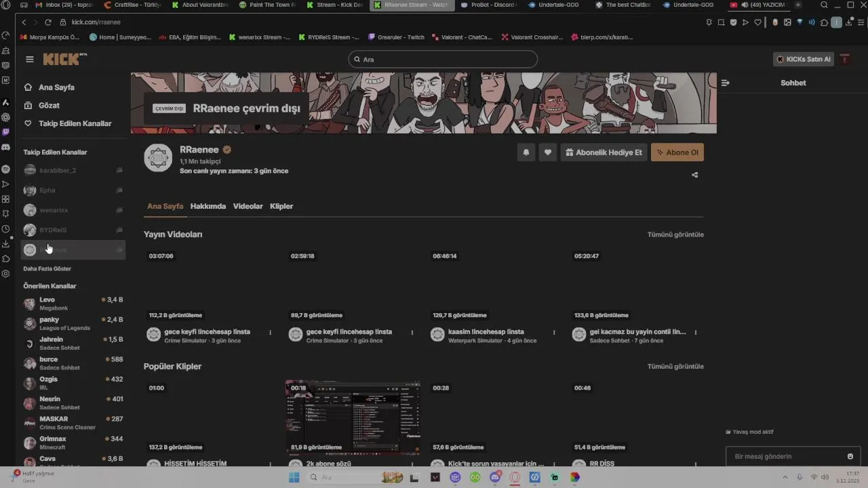Open Discord in the Opera sidebar
The width and height of the screenshot is (868, 488).
point(6,147)
